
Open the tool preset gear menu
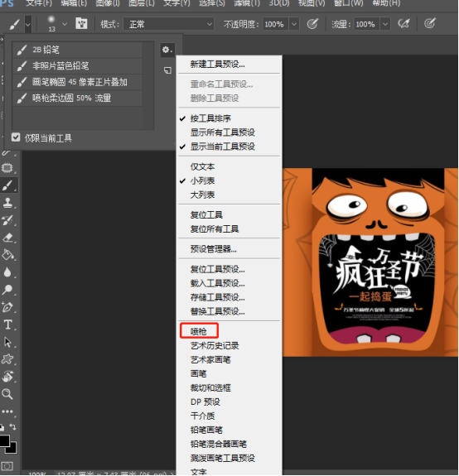click(167, 50)
